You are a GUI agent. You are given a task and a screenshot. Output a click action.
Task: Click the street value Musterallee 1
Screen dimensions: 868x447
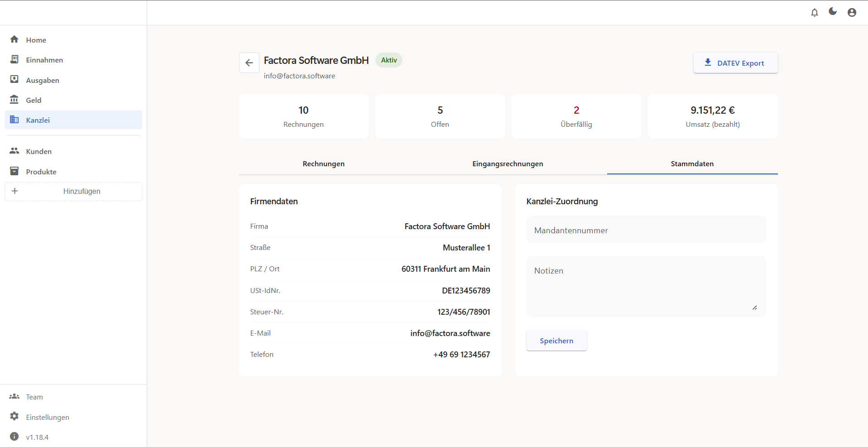466,248
